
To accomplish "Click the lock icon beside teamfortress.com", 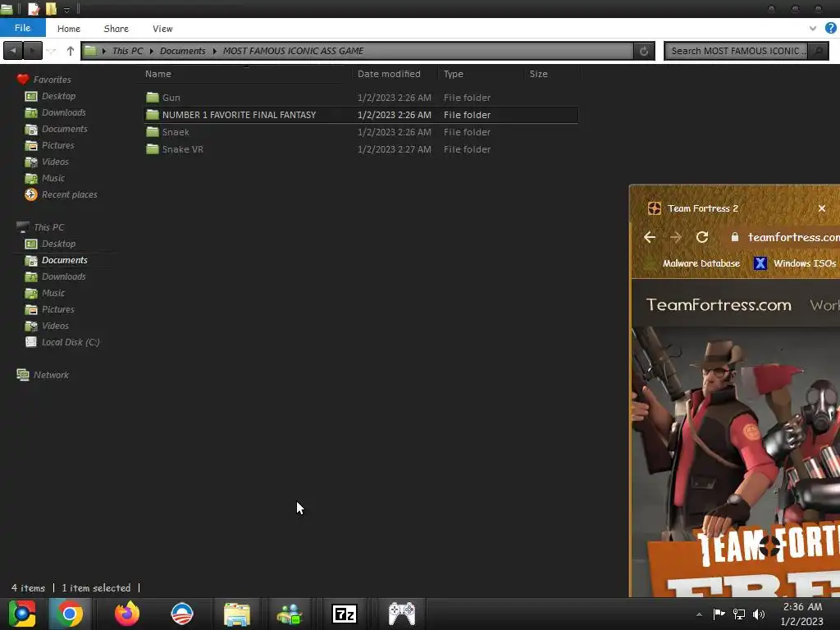I will [735, 237].
